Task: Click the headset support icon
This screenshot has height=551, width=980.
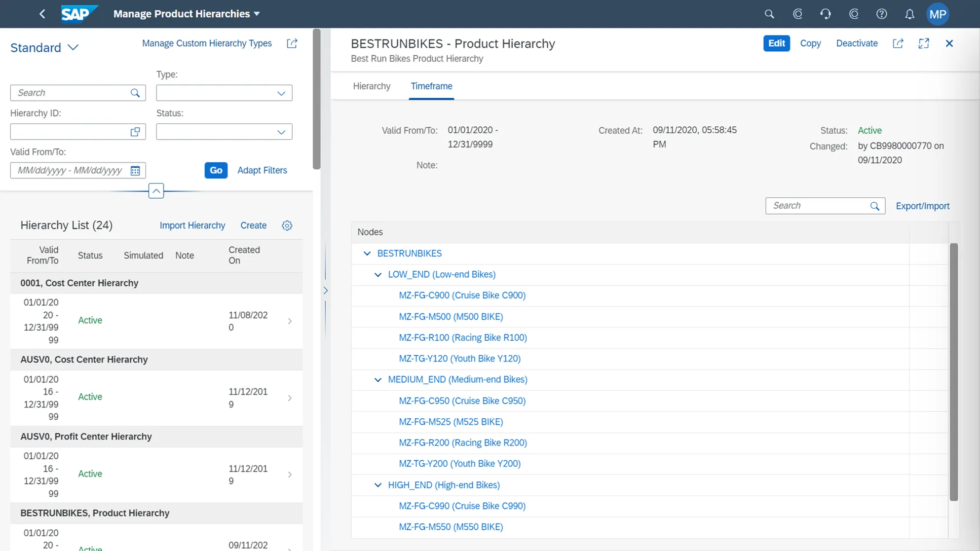Action: [826, 14]
